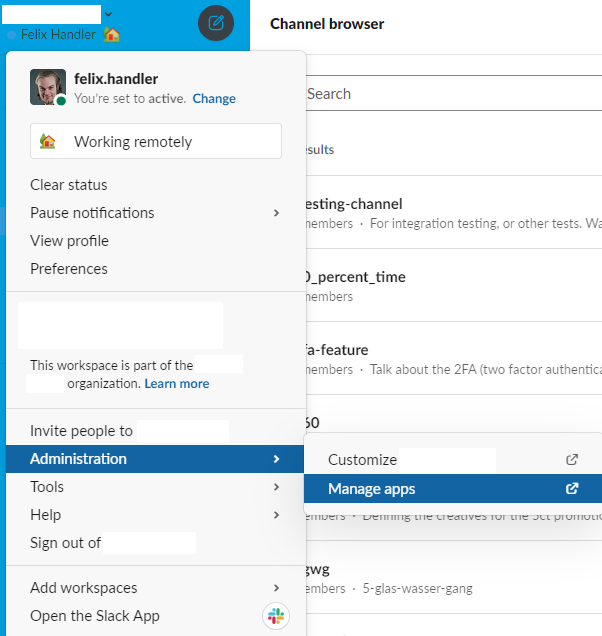Expand the Pause notifications submenu arrow
The width and height of the screenshot is (602, 636).
tap(276, 213)
